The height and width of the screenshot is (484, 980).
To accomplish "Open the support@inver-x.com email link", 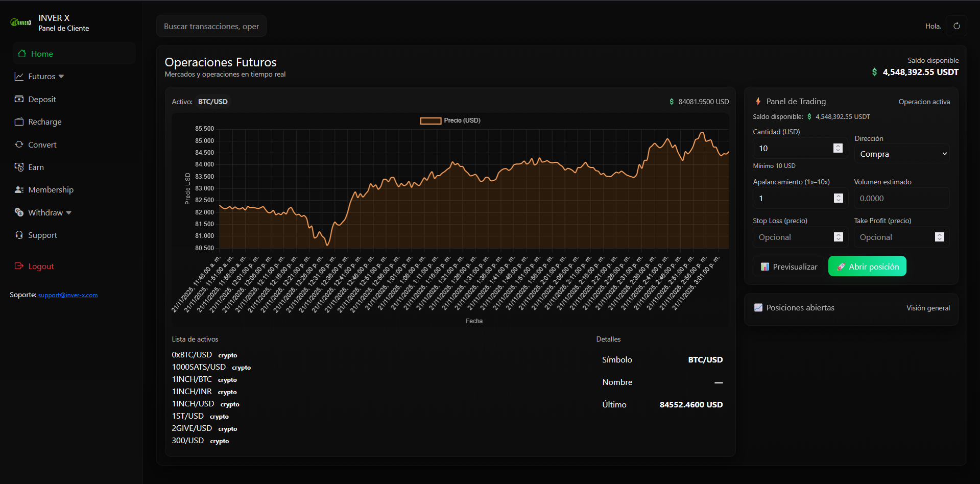I will pos(68,295).
